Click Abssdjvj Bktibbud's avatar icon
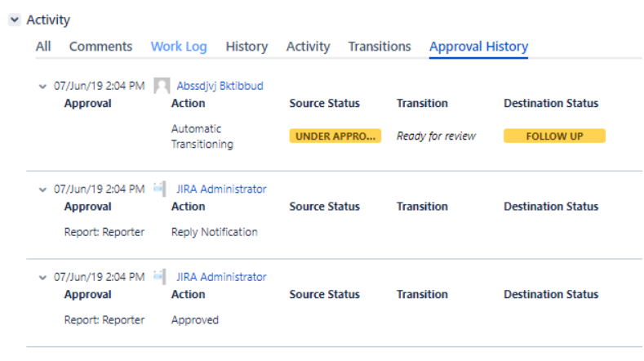 (x=162, y=86)
